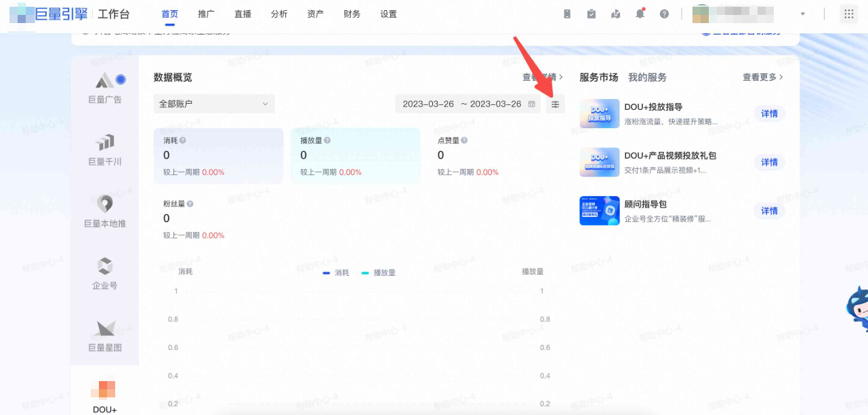Open the 全部账户 account dropdown

(x=214, y=104)
